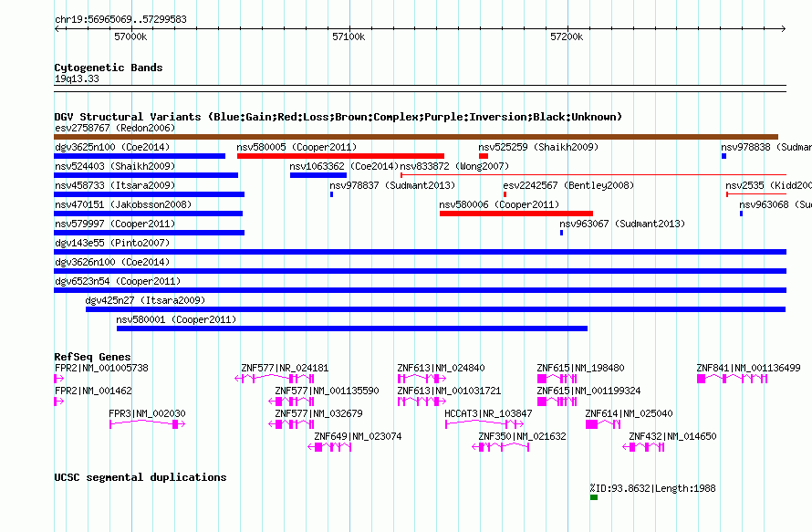Select the ZNF577|NM_032679 gene model
The image size is (812, 532).
tap(291, 424)
